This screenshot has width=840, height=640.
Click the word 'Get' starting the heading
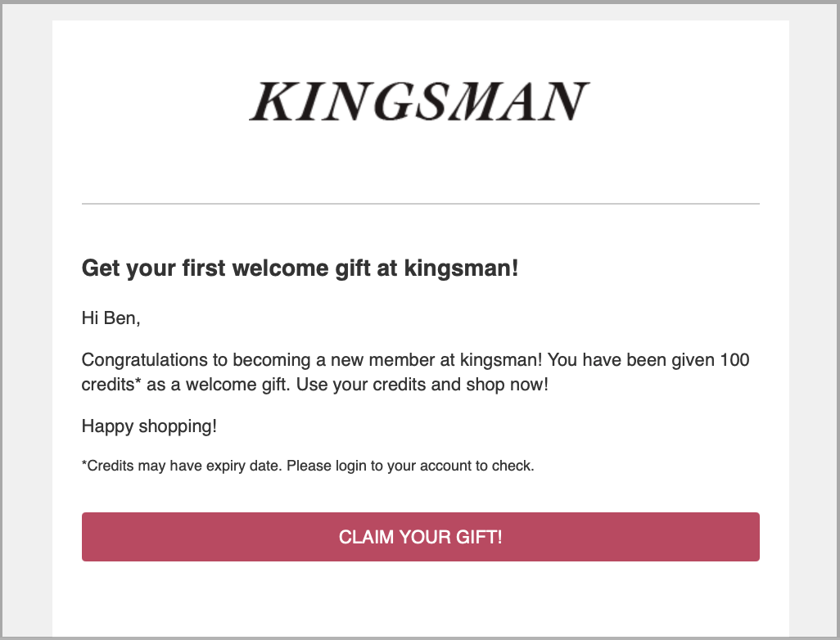(x=101, y=268)
